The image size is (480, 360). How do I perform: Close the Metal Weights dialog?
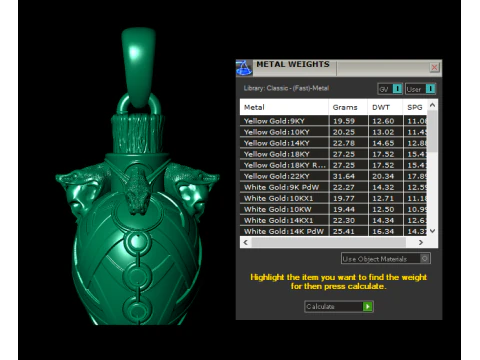tap(434, 67)
